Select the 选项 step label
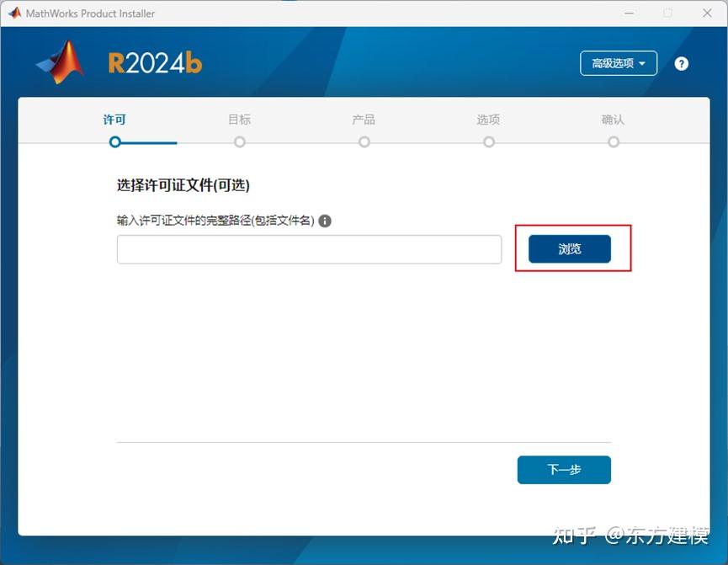728x565 pixels. point(488,120)
